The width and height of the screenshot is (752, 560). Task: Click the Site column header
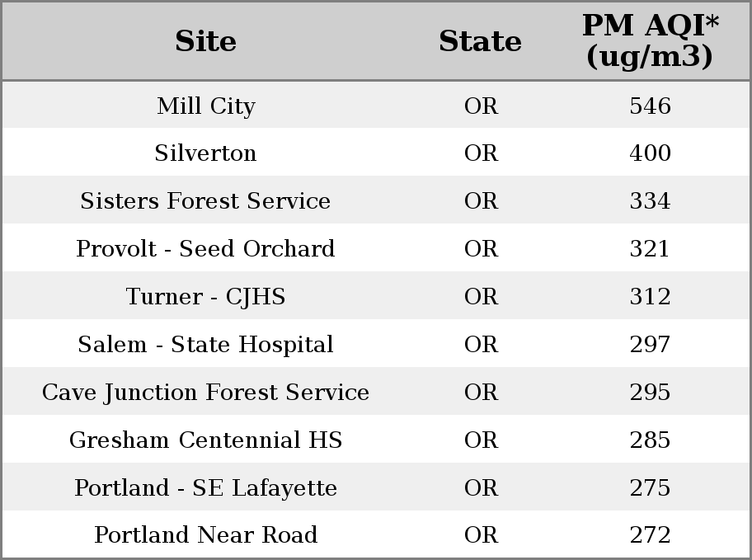[x=205, y=41]
